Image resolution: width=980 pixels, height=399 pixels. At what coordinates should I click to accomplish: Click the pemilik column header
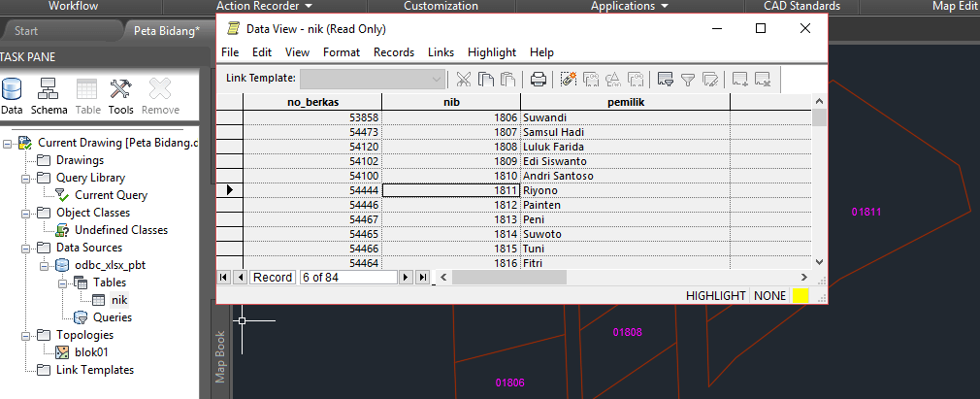coord(626,101)
